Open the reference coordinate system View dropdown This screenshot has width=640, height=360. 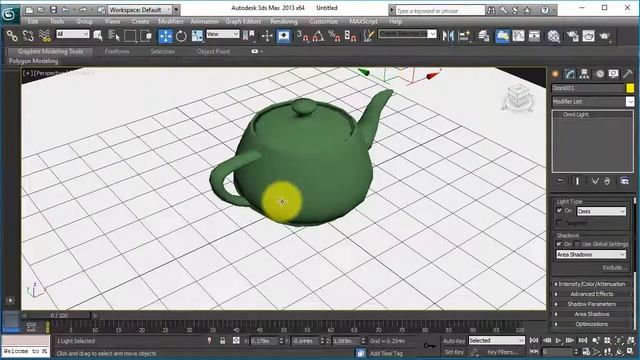pyautogui.click(x=222, y=34)
